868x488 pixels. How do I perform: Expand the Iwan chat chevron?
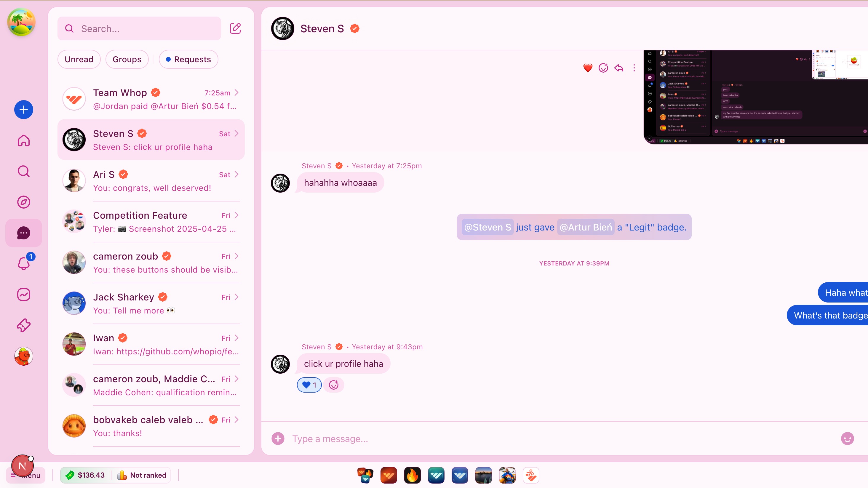point(236,338)
